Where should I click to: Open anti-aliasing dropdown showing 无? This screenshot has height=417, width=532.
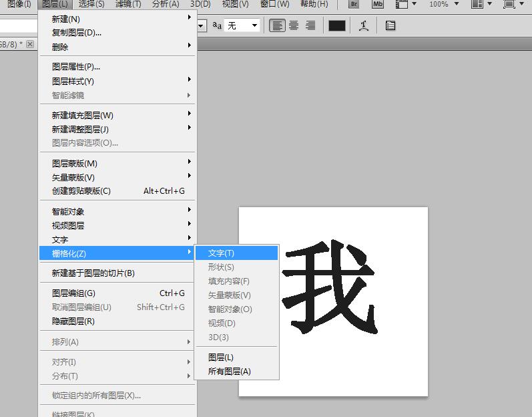[242, 25]
